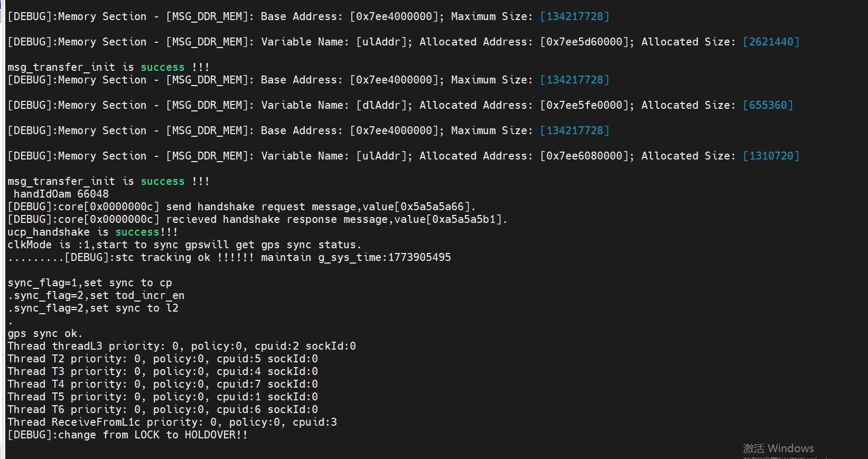
Task: Click the Thread ReceiveFromL1c line
Action: click(172, 422)
